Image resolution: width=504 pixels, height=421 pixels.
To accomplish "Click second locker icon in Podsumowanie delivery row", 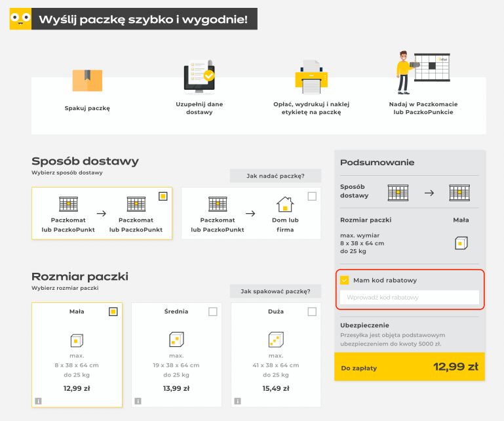I will pos(459,193).
